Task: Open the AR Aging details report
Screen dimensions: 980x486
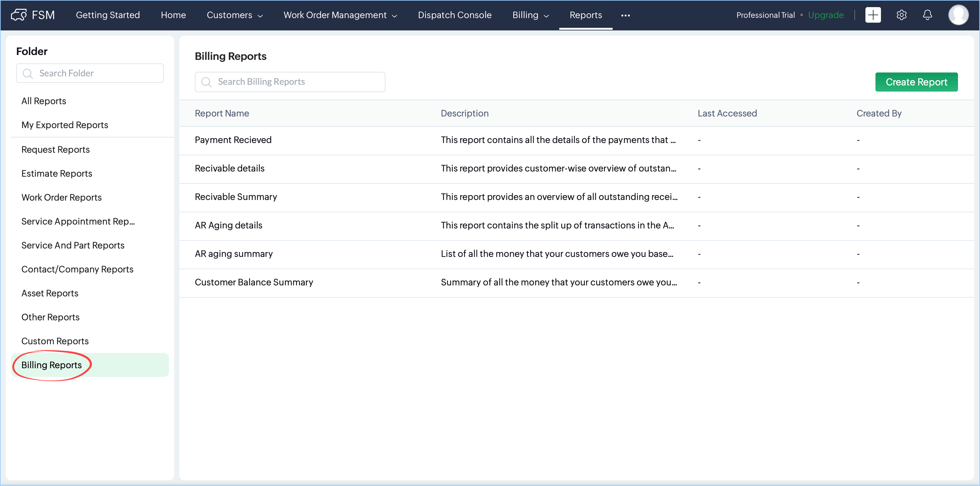Action: point(228,225)
